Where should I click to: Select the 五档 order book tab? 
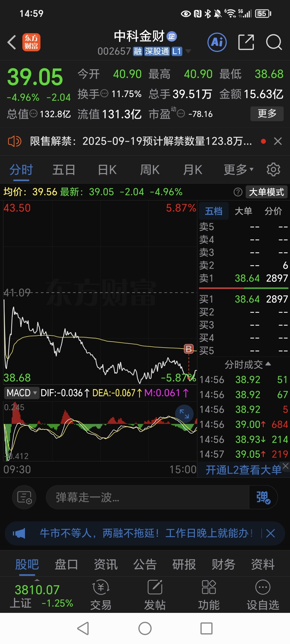pos(214,211)
